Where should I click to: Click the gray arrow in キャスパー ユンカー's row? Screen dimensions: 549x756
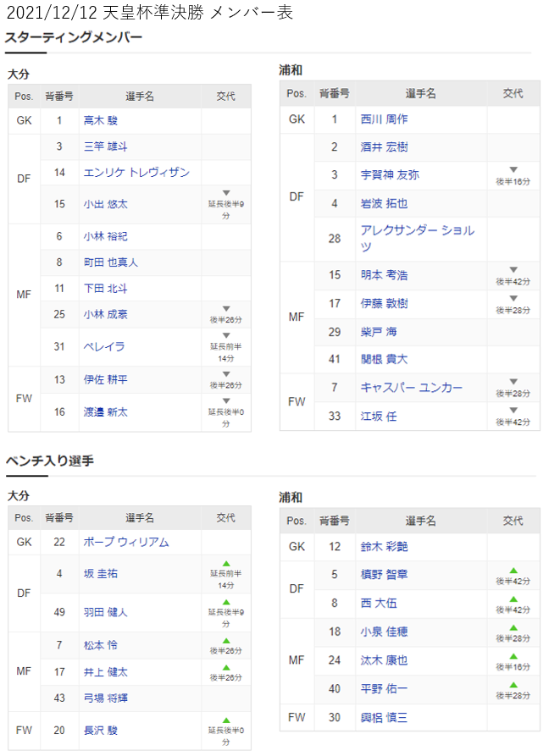(513, 383)
